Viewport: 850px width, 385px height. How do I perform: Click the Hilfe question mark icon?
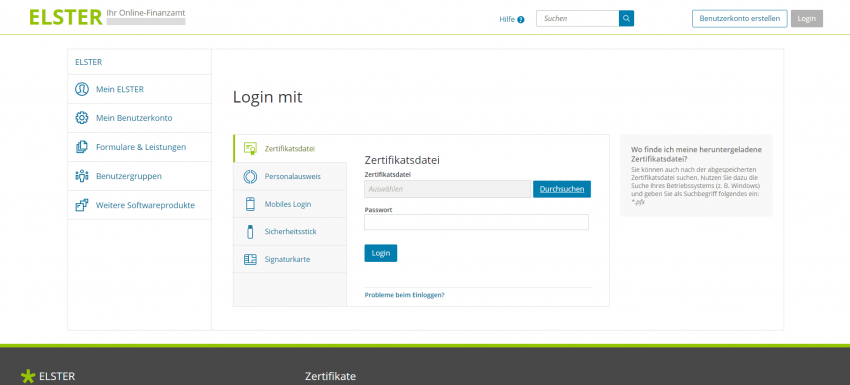click(521, 20)
